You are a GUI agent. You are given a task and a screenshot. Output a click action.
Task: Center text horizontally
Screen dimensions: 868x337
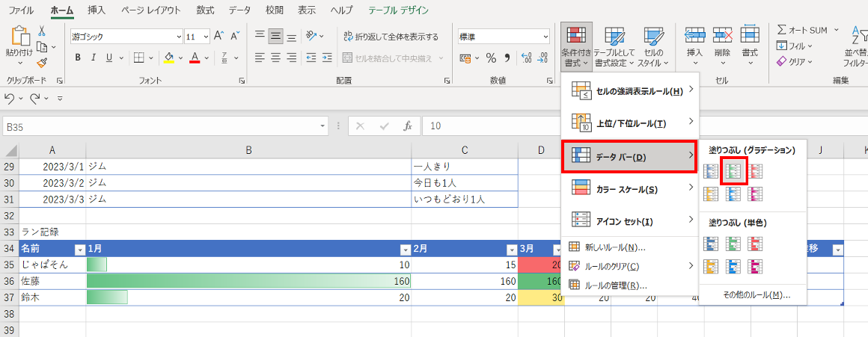click(275, 58)
